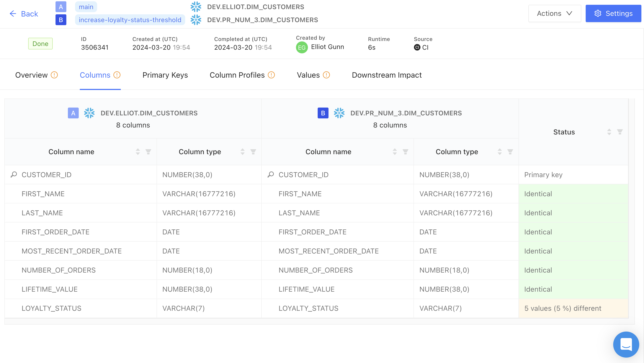Click the increase-loyalty-status-threshold branch tag
The height and width of the screenshot is (363, 644).
[130, 20]
